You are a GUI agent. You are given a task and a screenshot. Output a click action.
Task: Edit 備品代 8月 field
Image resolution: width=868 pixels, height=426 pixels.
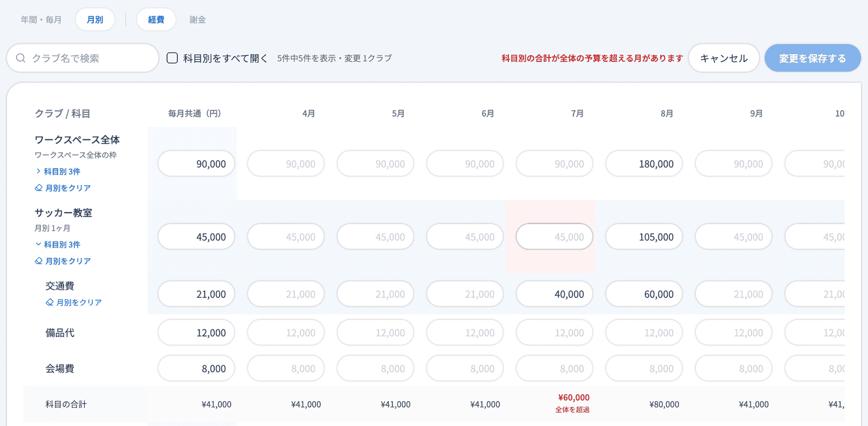click(644, 333)
